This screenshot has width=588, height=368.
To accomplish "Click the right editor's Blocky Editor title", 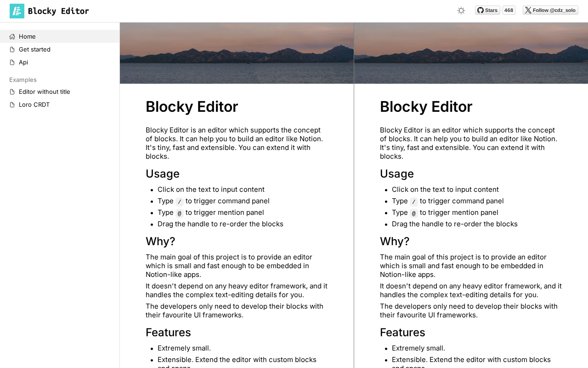I will [x=426, y=107].
